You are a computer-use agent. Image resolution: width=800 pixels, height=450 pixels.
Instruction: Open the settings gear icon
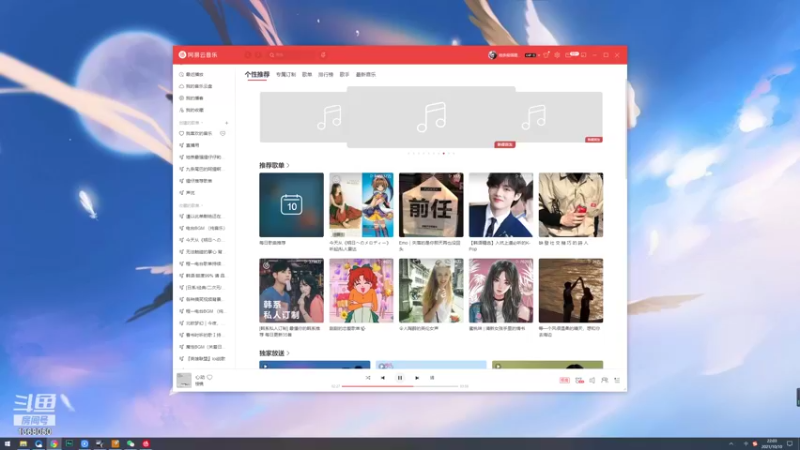(557, 55)
